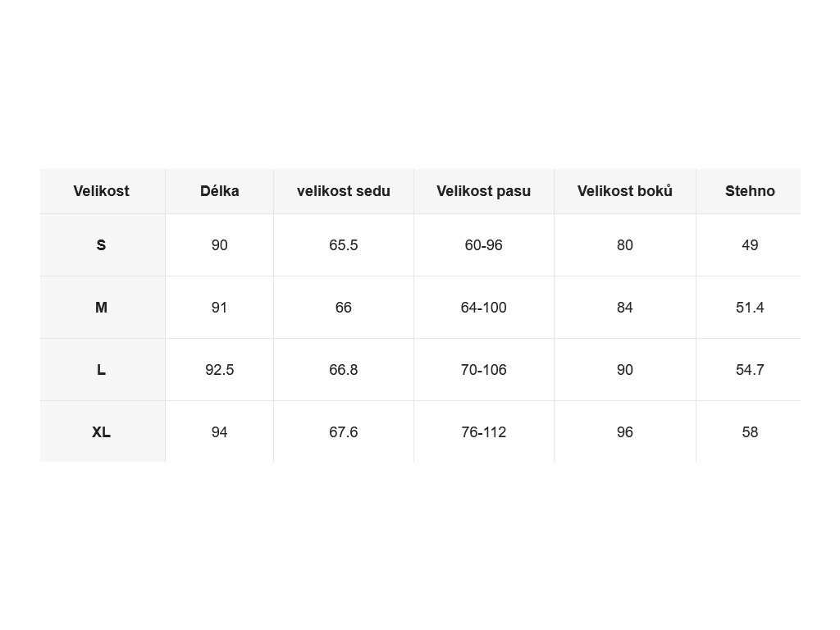This screenshot has height=630, width=840.
Task: Select the Velikost pasu header
Action: (x=484, y=191)
